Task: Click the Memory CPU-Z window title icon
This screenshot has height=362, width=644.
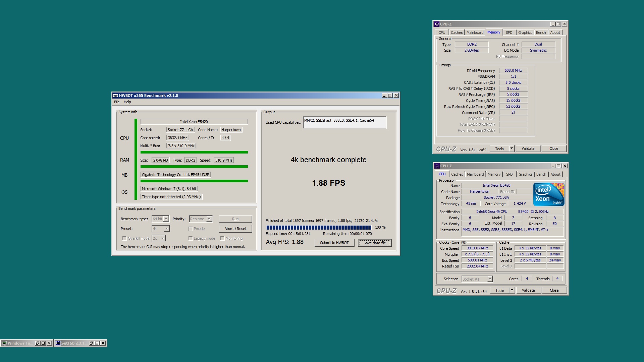Action: pos(436,24)
